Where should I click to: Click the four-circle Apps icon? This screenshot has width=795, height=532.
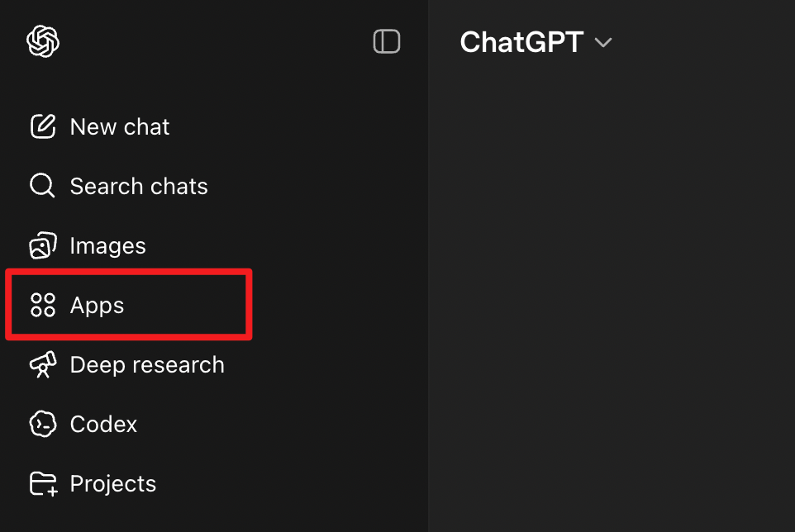pyautogui.click(x=43, y=305)
